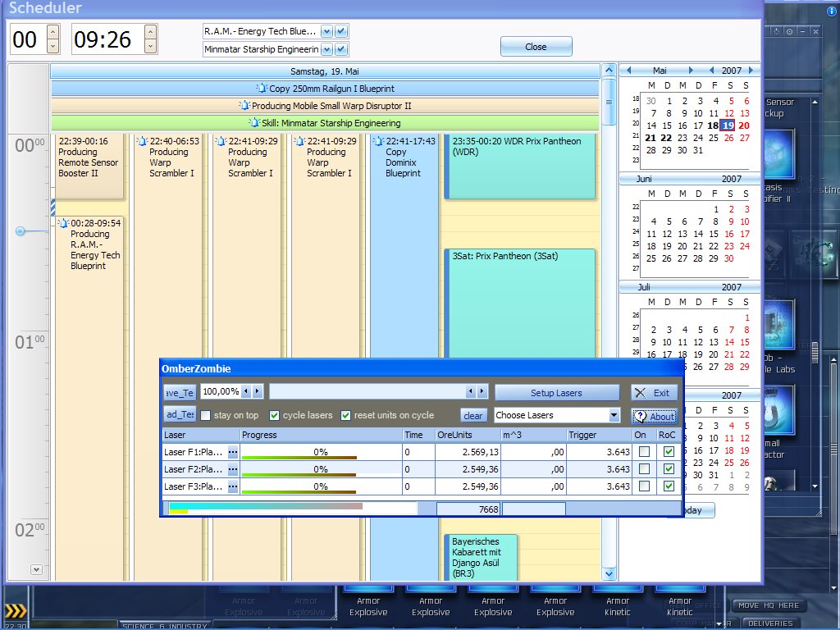Click the clear button in OmberZombie
This screenshot has width=840, height=630.
(x=472, y=415)
